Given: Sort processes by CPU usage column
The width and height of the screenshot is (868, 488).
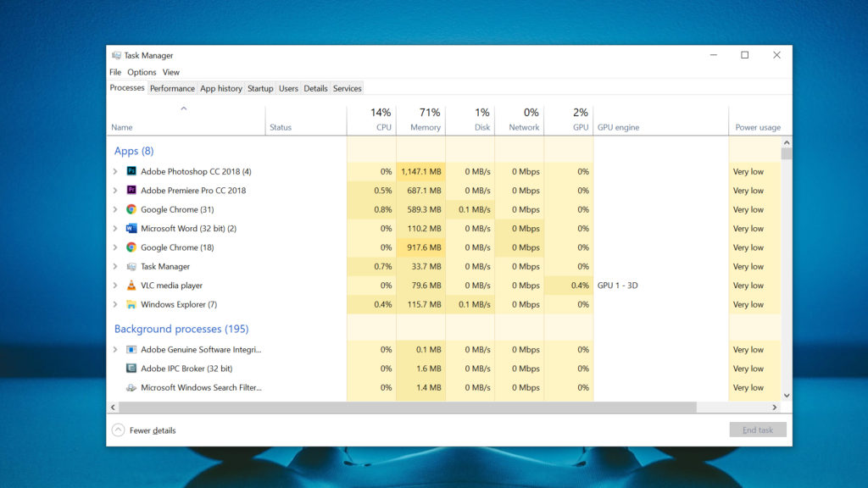Looking at the screenshot, I should pyautogui.click(x=371, y=120).
